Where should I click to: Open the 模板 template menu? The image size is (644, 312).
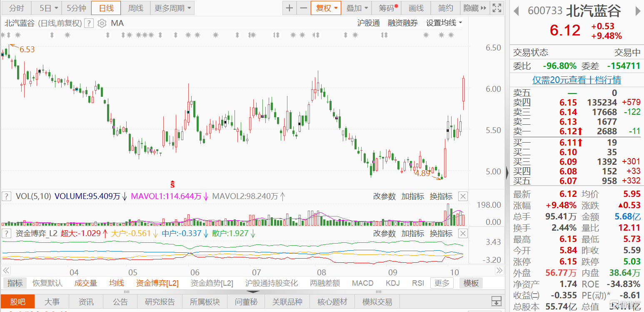tap(471, 283)
